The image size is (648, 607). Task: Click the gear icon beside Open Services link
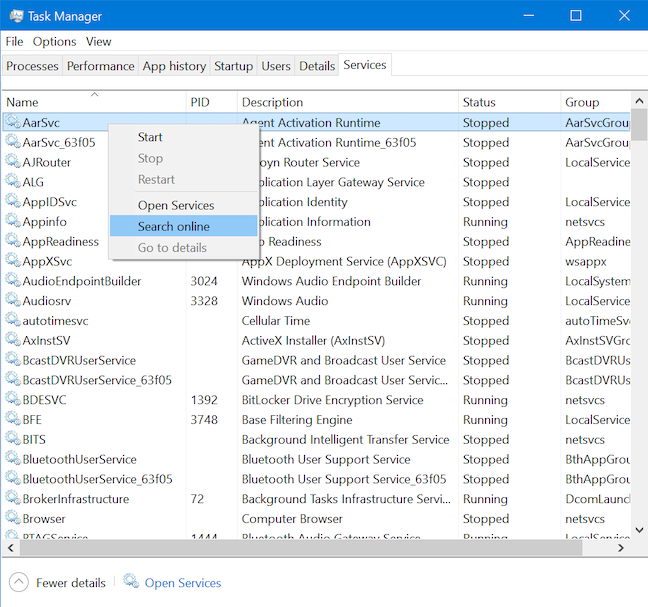click(131, 581)
